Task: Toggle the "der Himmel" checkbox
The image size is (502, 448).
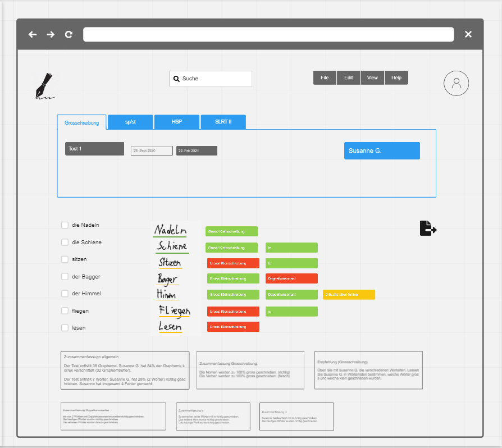Action: click(65, 294)
